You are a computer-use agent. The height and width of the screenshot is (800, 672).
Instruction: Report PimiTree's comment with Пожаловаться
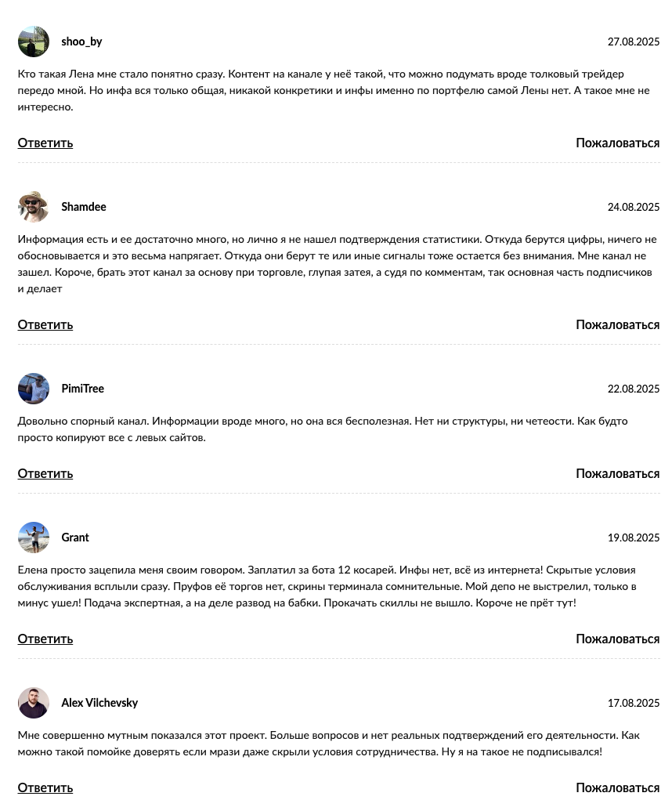[x=617, y=473]
